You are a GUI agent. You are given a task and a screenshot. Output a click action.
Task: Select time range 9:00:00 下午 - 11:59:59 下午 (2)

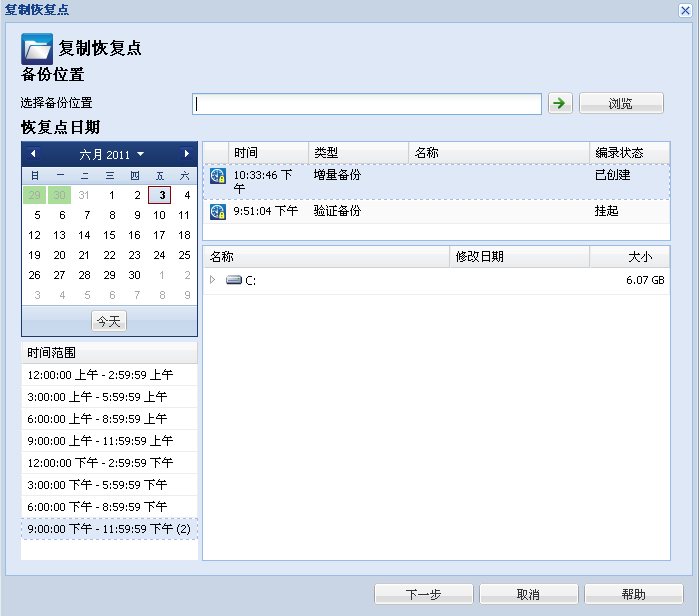tap(109, 529)
